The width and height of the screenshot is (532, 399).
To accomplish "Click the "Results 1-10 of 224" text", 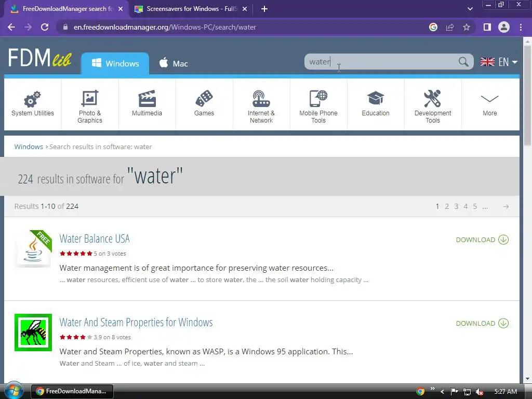I will click(46, 206).
